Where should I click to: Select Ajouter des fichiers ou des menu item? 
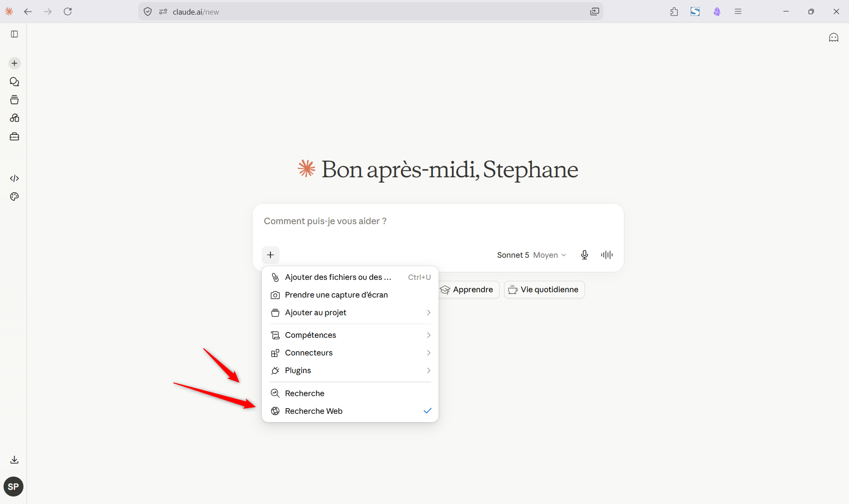tap(350, 277)
